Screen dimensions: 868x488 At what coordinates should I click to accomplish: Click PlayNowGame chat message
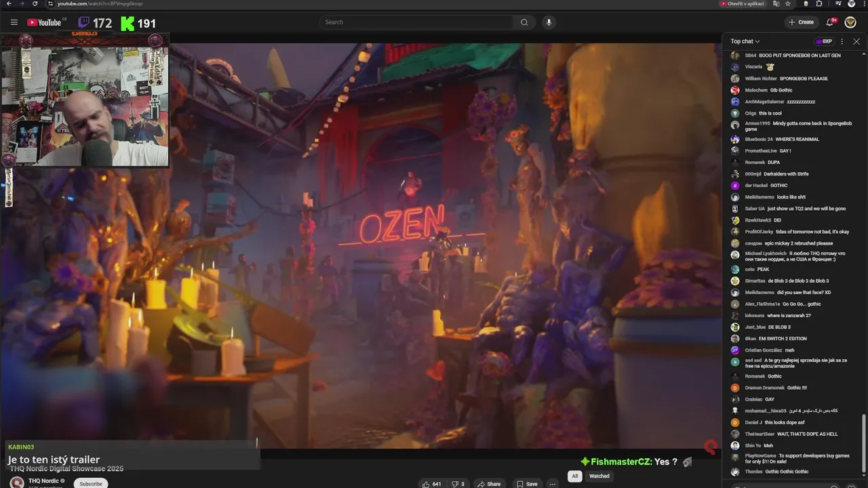tap(797, 458)
